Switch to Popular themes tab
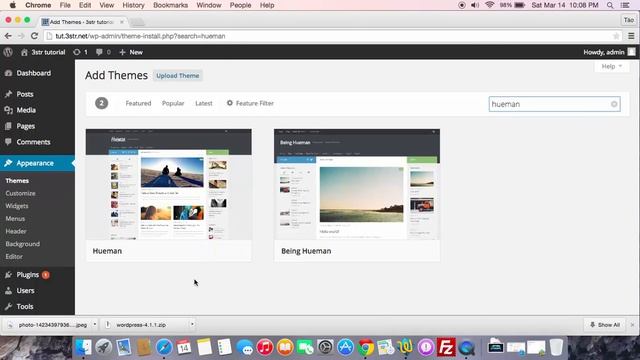This screenshot has height=360, width=640. click(x=173, y=103)
